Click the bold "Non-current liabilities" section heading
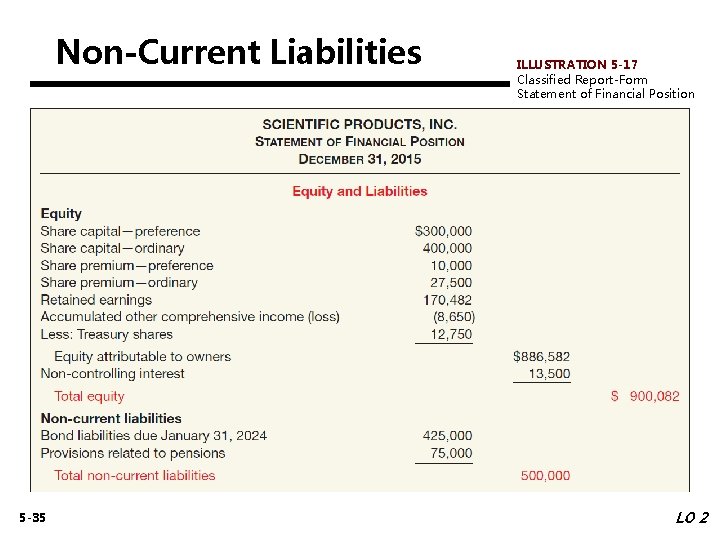Viewport: 720px width, 540px height. tap(111, 418)
